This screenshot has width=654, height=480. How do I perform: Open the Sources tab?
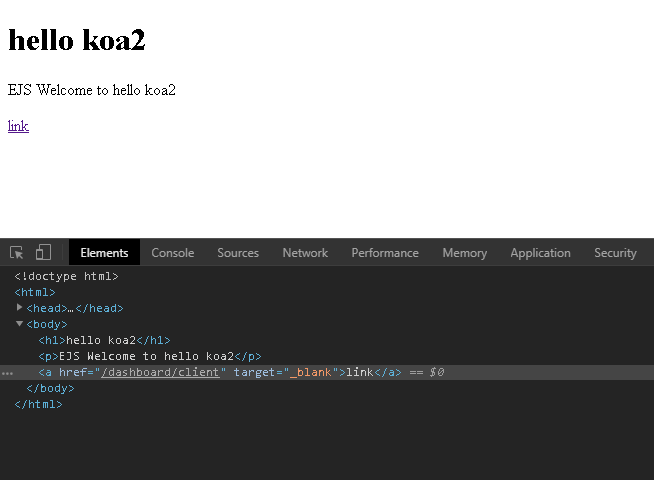pos(238,253)
